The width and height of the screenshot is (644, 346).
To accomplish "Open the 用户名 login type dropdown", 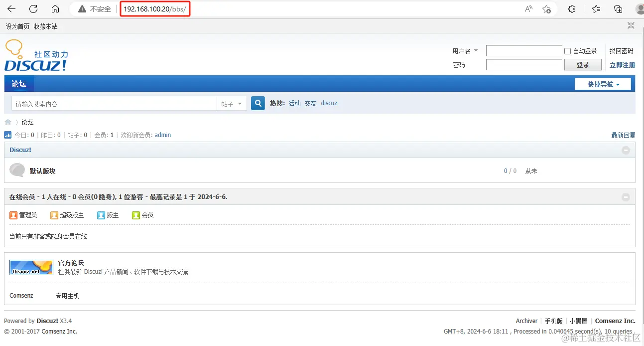I will (x=465, y=51).
